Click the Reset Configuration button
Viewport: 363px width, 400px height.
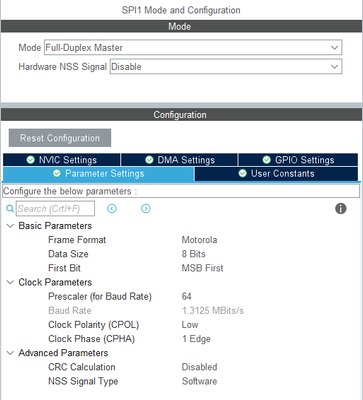point(60,138)
